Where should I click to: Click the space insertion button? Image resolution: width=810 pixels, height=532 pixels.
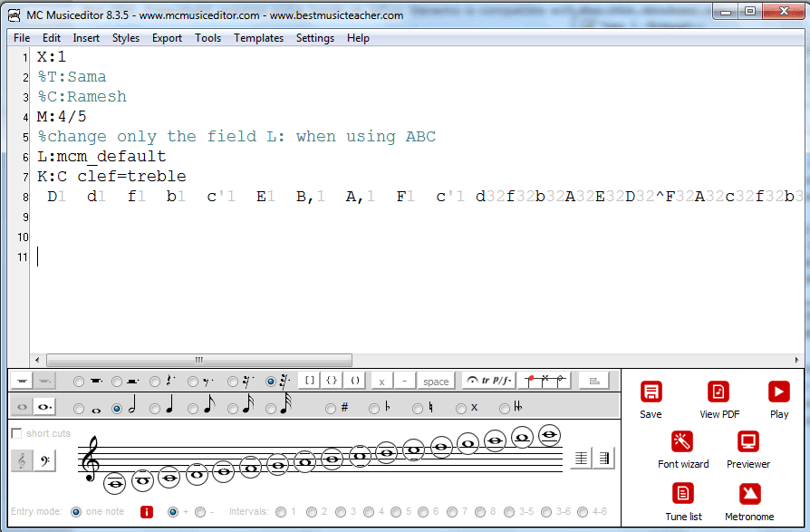point(434,381)
